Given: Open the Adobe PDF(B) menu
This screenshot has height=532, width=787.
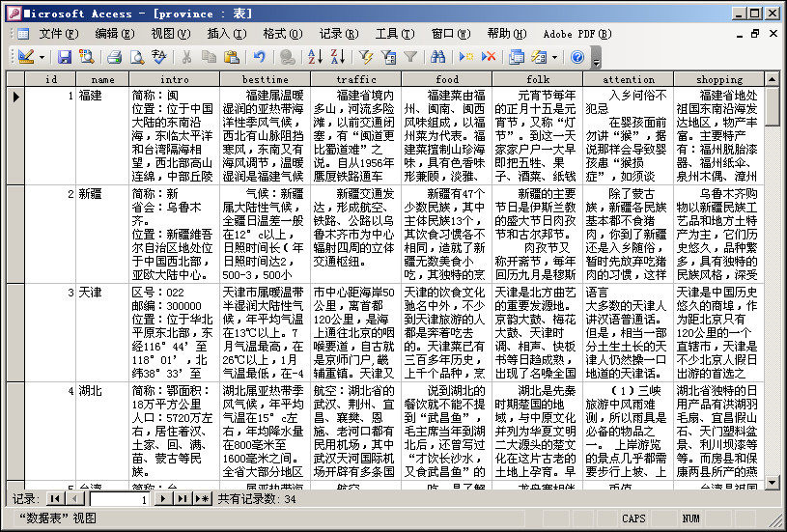Looking at the screenshot, I should 577,34.
